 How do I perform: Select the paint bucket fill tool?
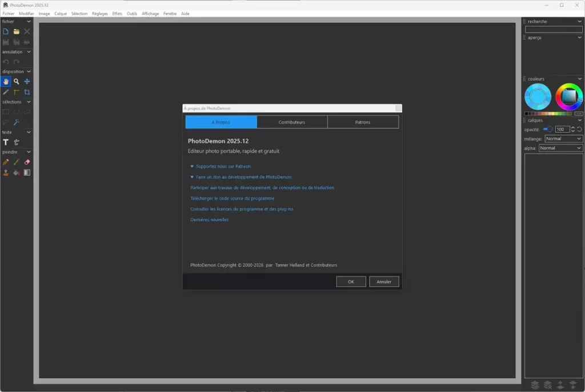tap(17, 173)
